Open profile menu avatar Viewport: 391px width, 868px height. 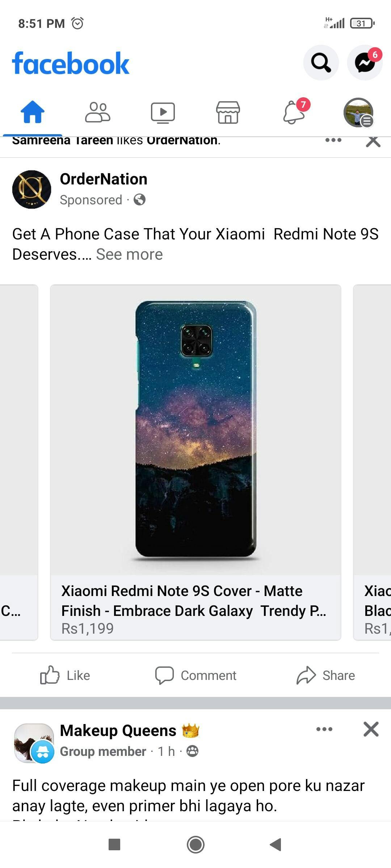[358, 112]
